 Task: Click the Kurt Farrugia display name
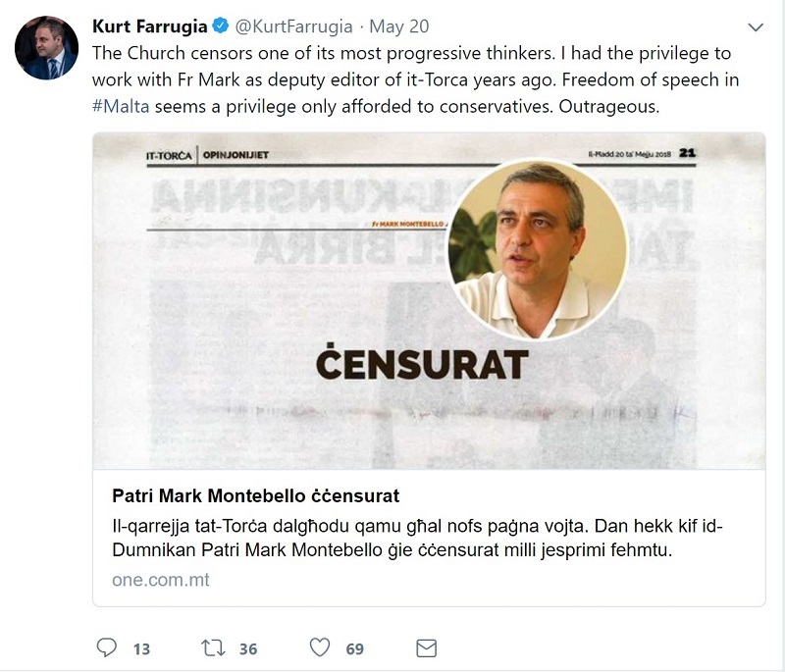click(x=150, y=26)
